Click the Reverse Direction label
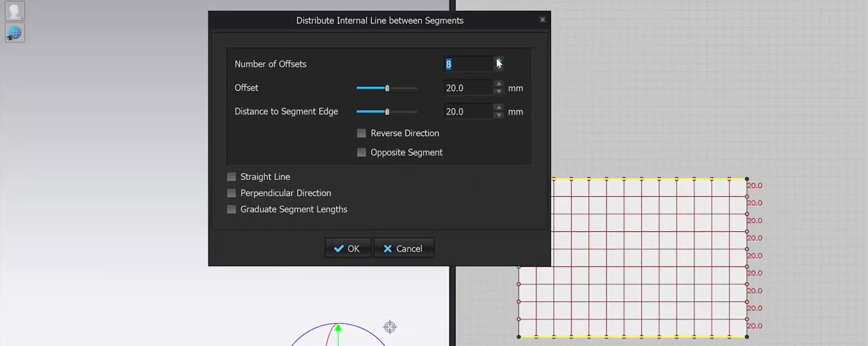The width and height of the screenshot is (868, 346). click(405, 133)
